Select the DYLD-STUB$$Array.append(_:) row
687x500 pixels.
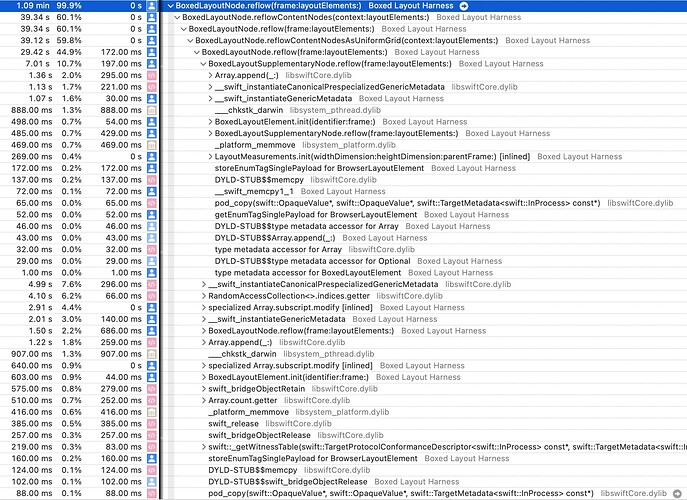point(344,238)
